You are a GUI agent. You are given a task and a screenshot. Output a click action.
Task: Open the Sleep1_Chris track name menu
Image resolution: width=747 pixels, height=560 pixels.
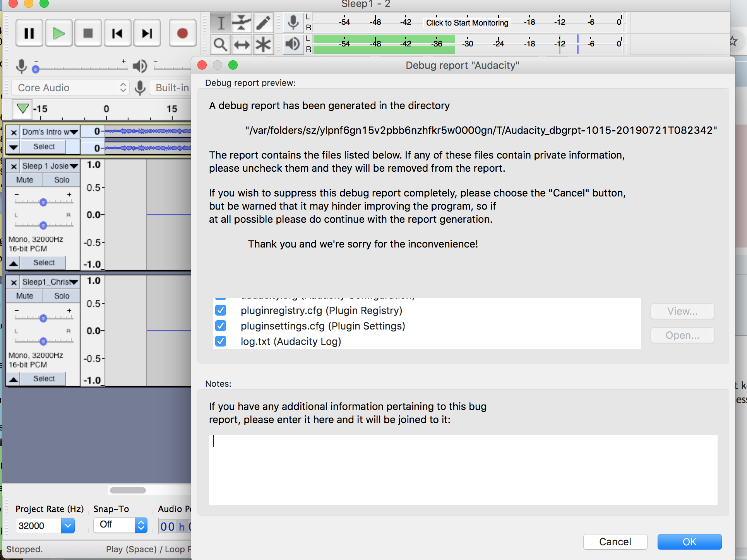click(x=50, y=282)
